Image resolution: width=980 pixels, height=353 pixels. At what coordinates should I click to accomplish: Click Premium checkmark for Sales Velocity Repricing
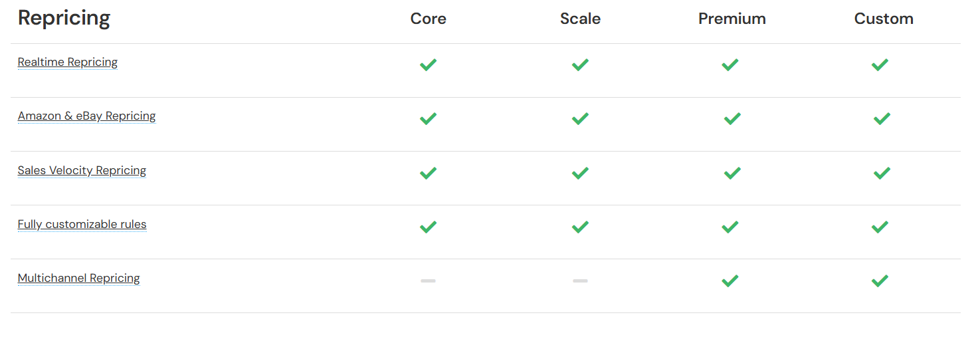732,173
